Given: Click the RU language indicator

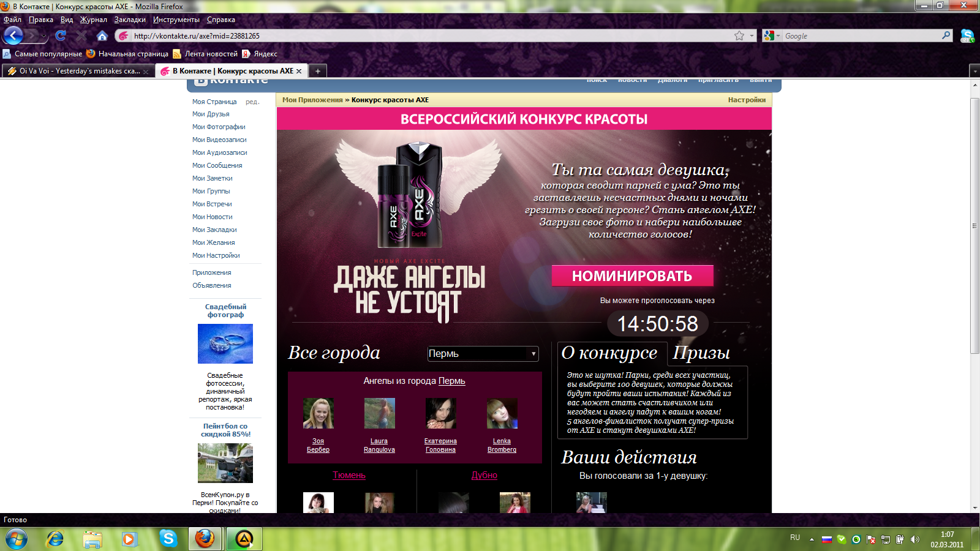Looking at the screenshot, I should pyautogui.click(x=795, y=538).
